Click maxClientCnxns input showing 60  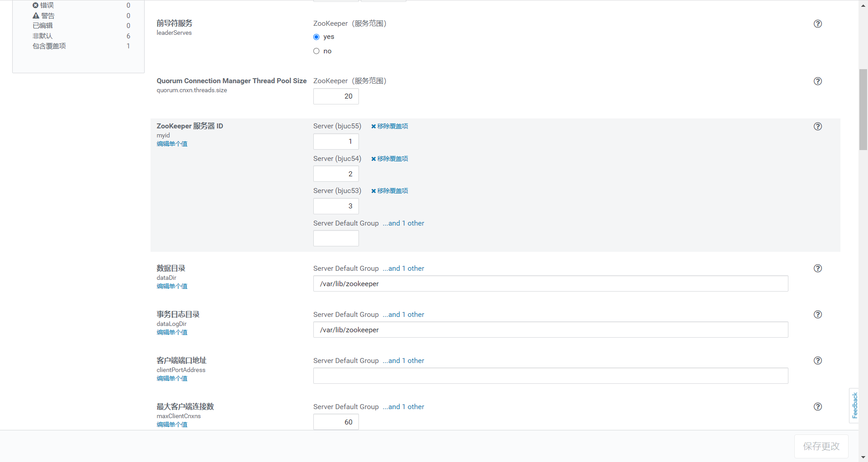coord(336,422)
